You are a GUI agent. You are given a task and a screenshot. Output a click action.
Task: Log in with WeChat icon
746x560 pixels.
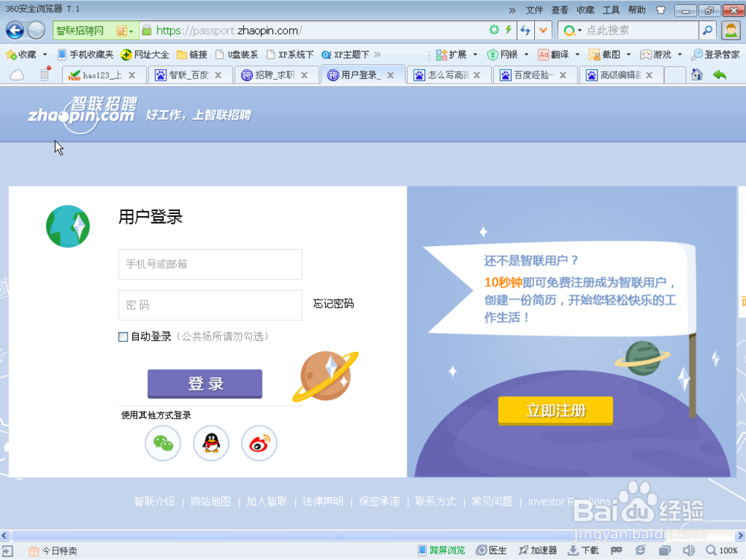163,443
